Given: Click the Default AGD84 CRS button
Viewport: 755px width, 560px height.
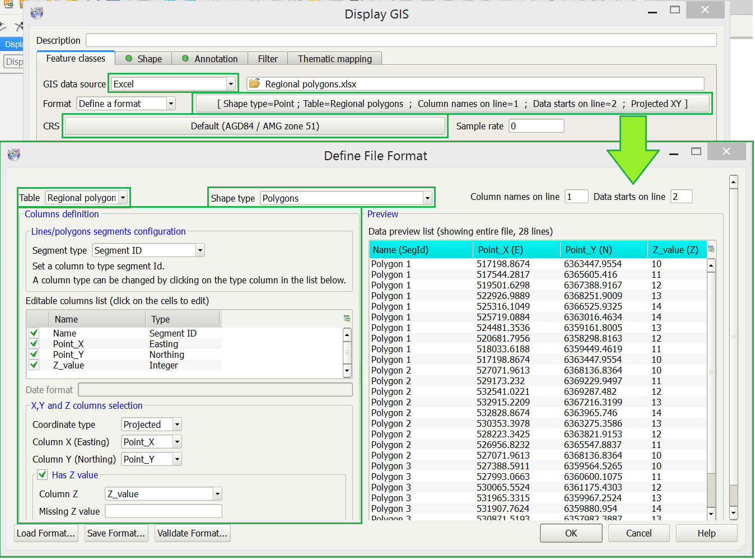Looking at the screenshot, I should (255, 126).
